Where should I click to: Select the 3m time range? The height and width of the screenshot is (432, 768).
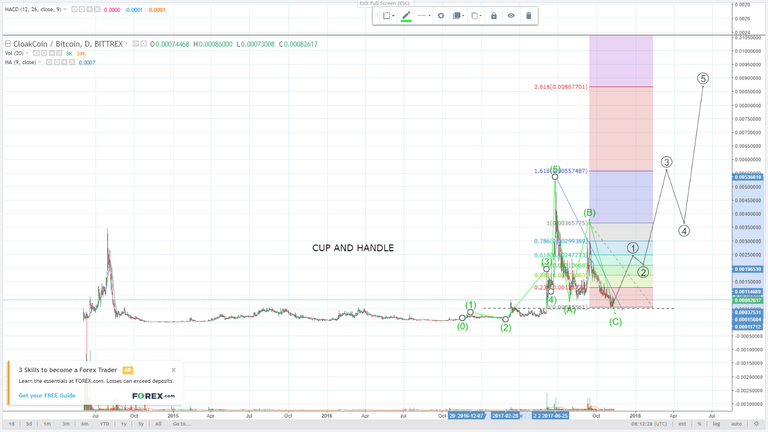point(66,424)
